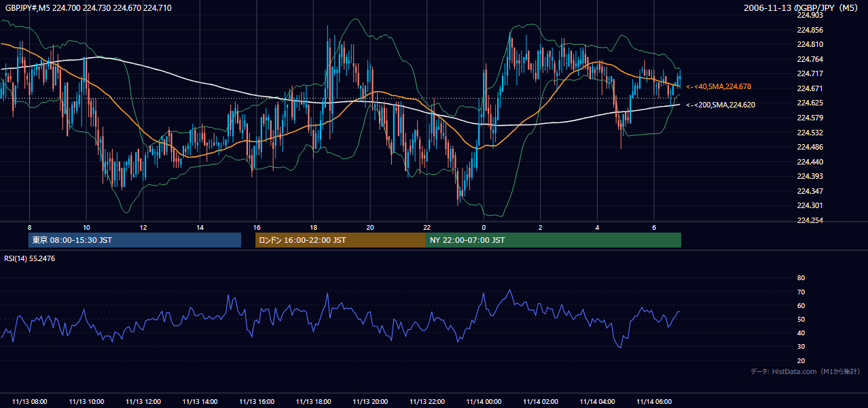Viewport: 868px width, 408px height.
Task: Select the NY 22:00-07:00 JST session bar
Action: click(x=554, y=240)
